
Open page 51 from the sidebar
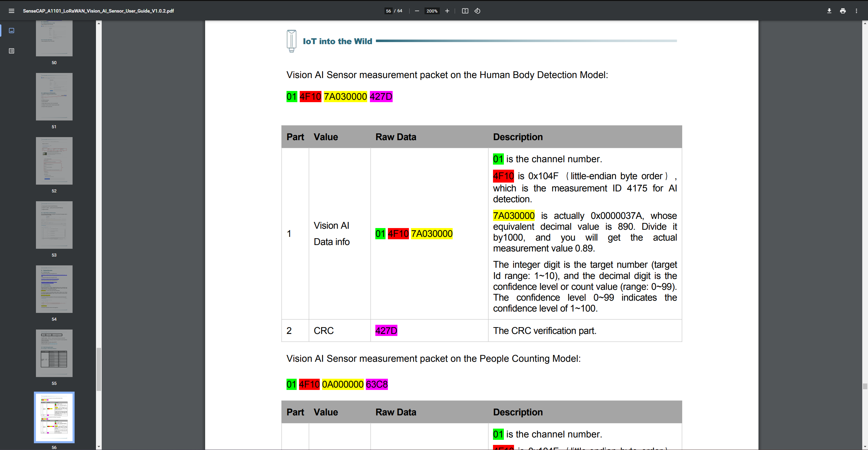pos(54,96)
